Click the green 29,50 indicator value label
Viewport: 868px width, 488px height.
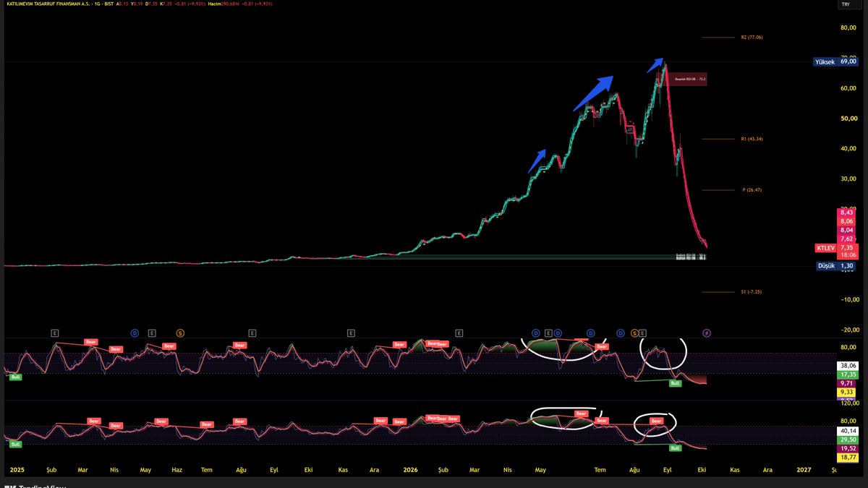point(848,440)
